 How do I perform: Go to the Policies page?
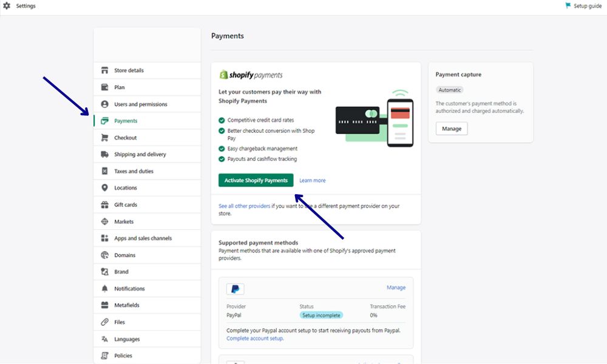pos(147,356)
